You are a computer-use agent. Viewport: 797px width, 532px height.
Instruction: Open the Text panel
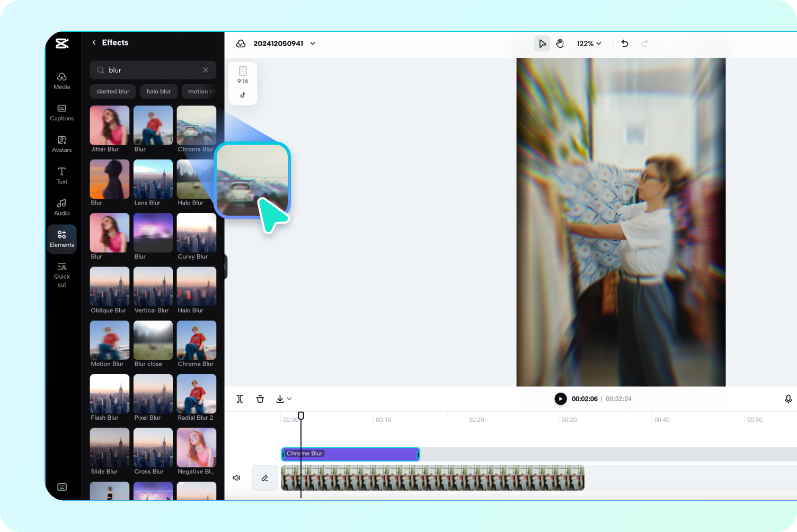click(x=61, y=175)
